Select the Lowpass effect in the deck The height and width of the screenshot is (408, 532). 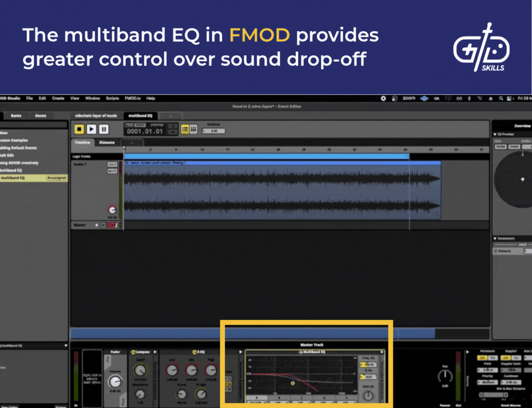click(143, 352)
